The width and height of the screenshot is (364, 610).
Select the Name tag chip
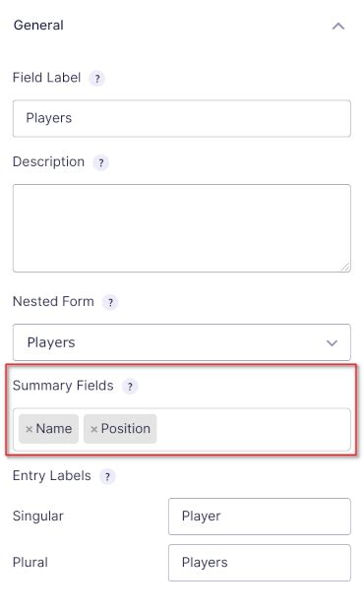48,429
